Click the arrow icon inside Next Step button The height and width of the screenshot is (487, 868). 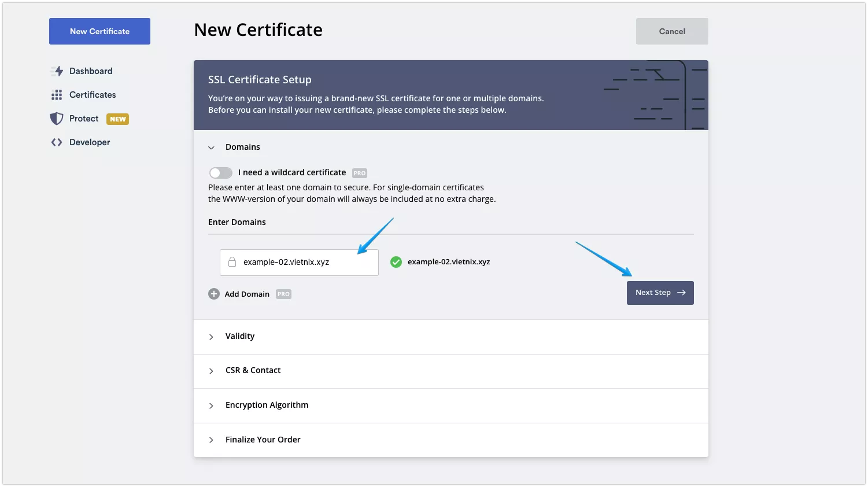point(681,293)
